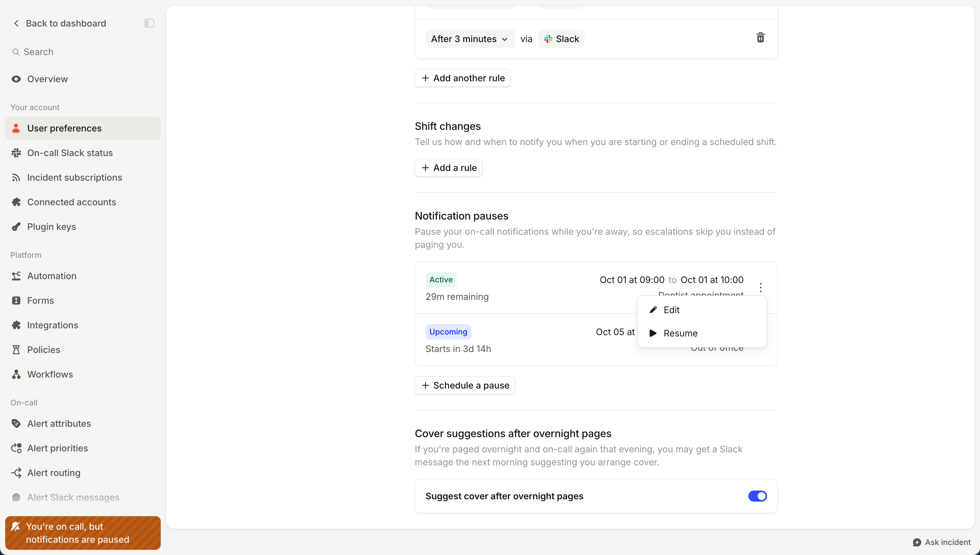Click 'Starts in 3d 14h' text
The height and width of the screenshot is (555, 980).
click(458, 349)
